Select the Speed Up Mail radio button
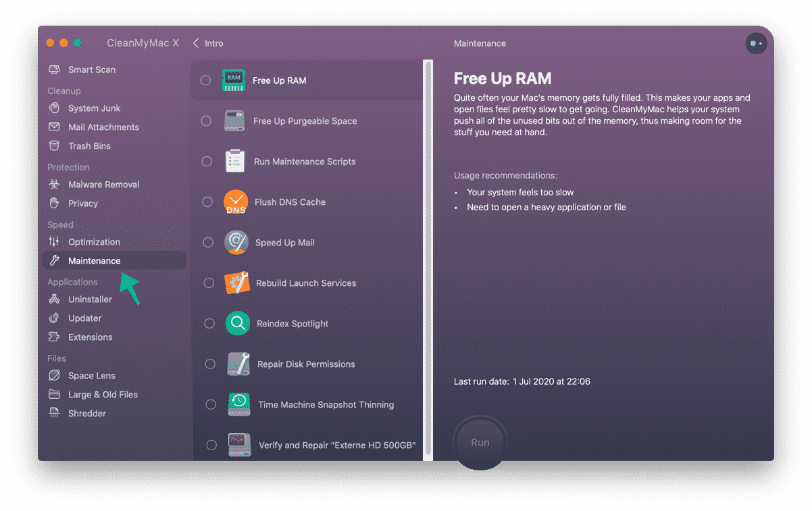 208,243
